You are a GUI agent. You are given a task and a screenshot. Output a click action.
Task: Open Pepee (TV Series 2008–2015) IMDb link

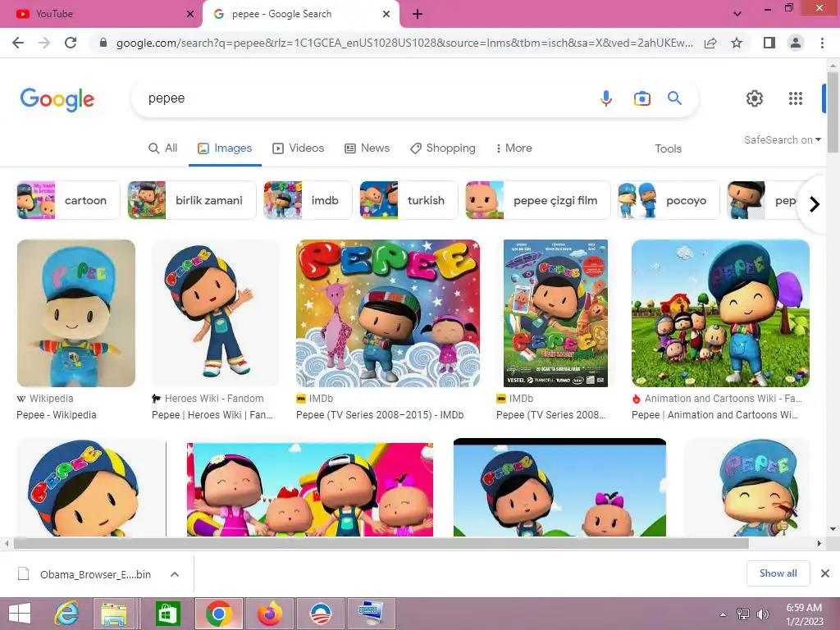[380, 414]
